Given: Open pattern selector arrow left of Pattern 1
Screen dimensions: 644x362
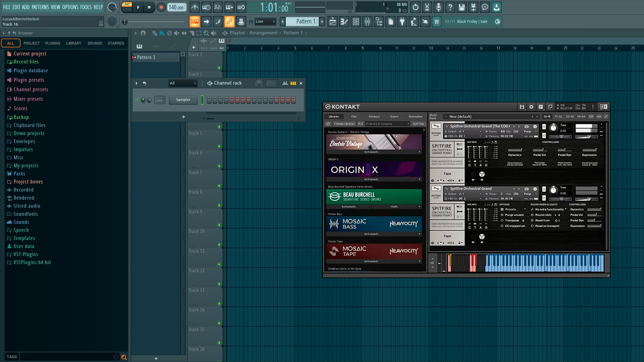Looking at the screenshot, I should (x=283, y=22).
